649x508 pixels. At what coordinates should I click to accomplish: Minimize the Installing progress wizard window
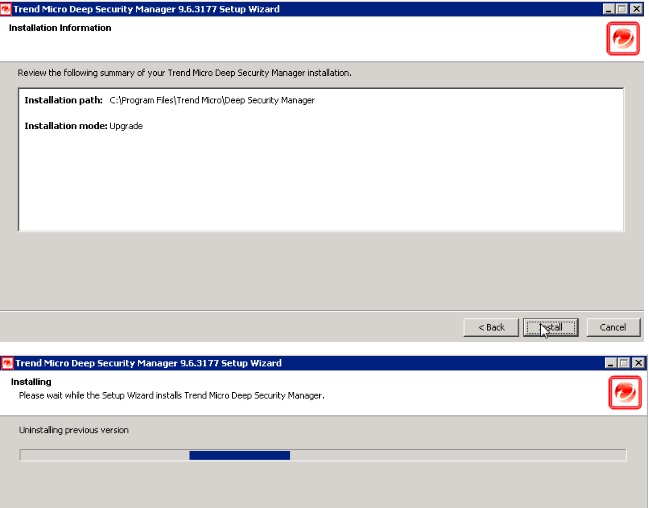(x=609, y=363)
